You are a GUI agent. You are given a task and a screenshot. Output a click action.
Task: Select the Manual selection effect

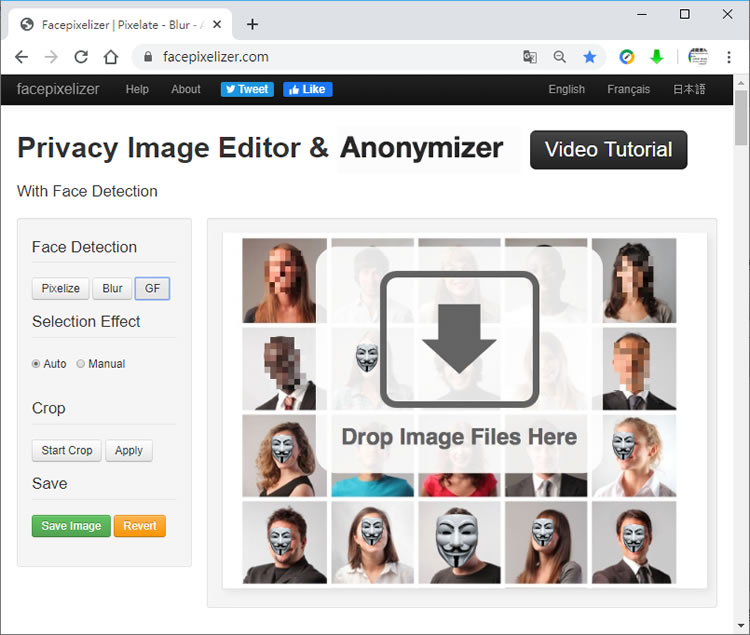point(81,364)
